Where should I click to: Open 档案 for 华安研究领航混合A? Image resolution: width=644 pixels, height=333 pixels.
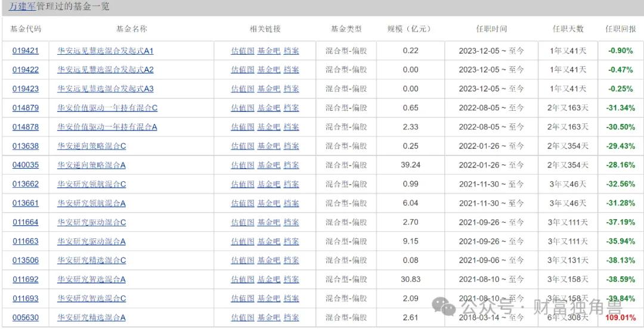point(291,203)
